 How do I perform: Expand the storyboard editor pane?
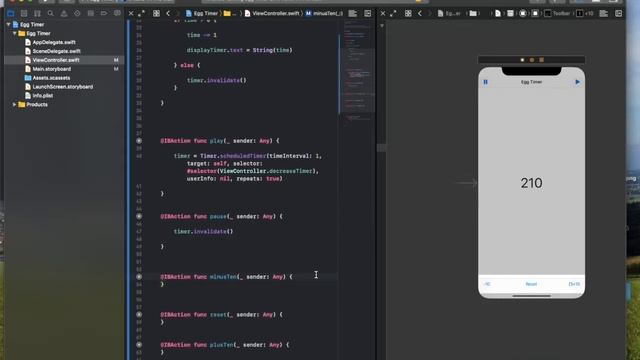pyautogui.click(x=393, y=13)
